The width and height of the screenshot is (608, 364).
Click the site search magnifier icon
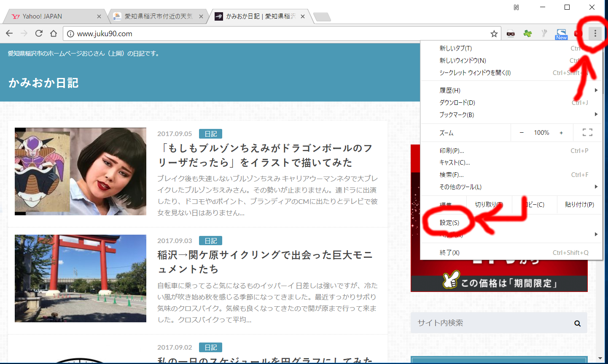tap(578, 324)
